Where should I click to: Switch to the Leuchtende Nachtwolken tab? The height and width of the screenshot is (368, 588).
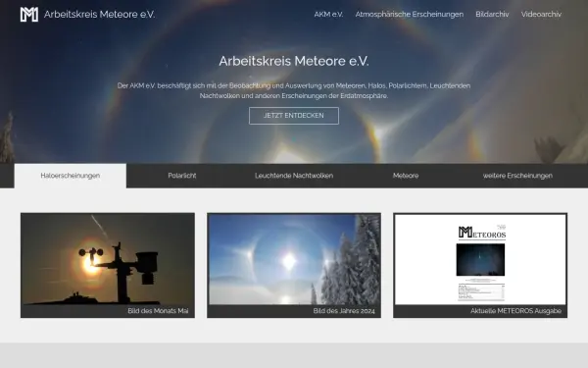coord(294,176)
